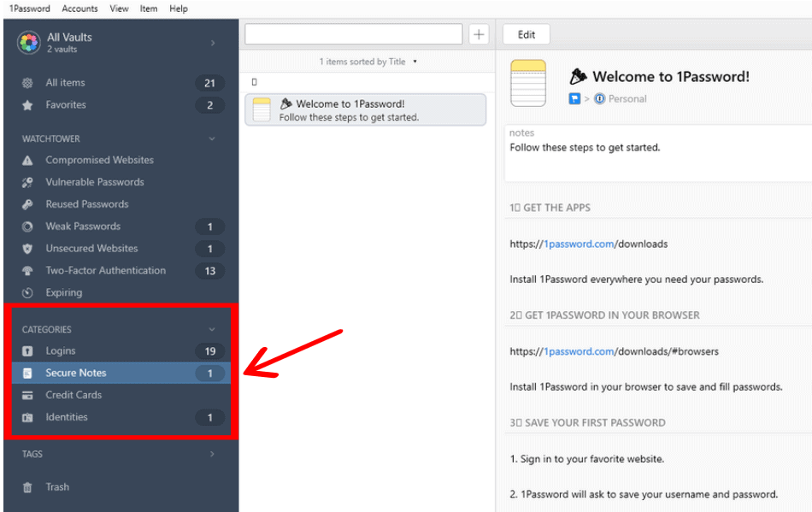The image size is (812, 512).
Task: Click the Compromised Websites warning icon
Action: coord(28,160)
